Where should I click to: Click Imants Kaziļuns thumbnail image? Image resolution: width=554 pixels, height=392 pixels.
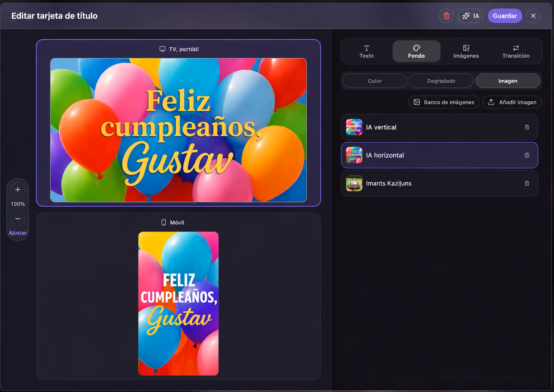click(354, 183)
